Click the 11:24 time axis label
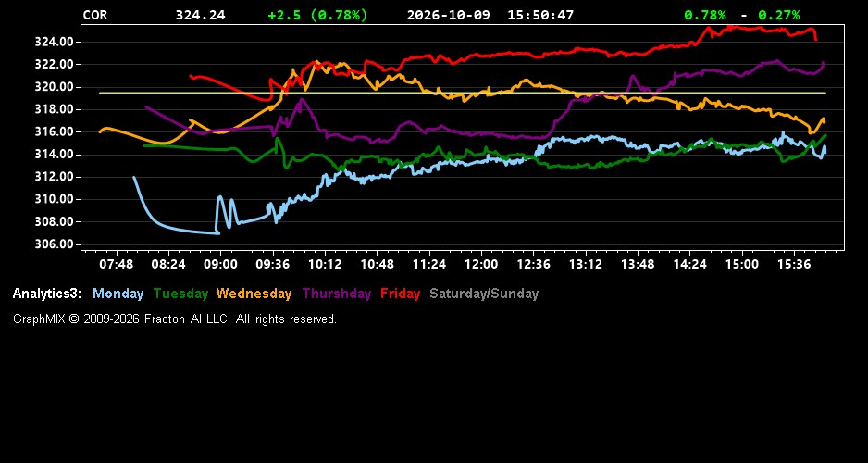This screenshot has height=463, width=868. [x=429, y=265]
